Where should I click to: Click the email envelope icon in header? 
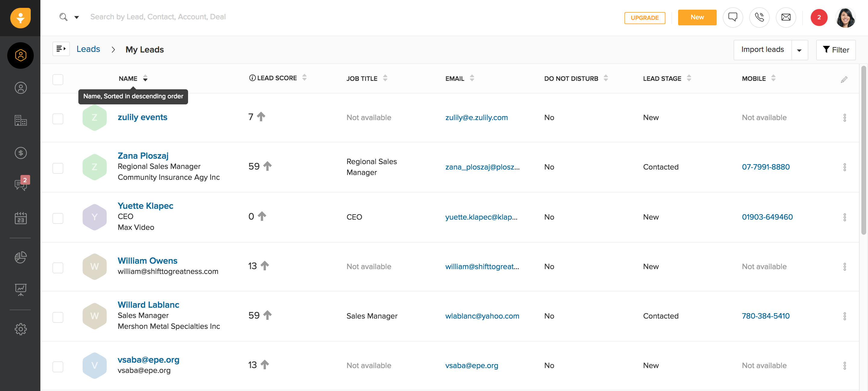(785, 17)
